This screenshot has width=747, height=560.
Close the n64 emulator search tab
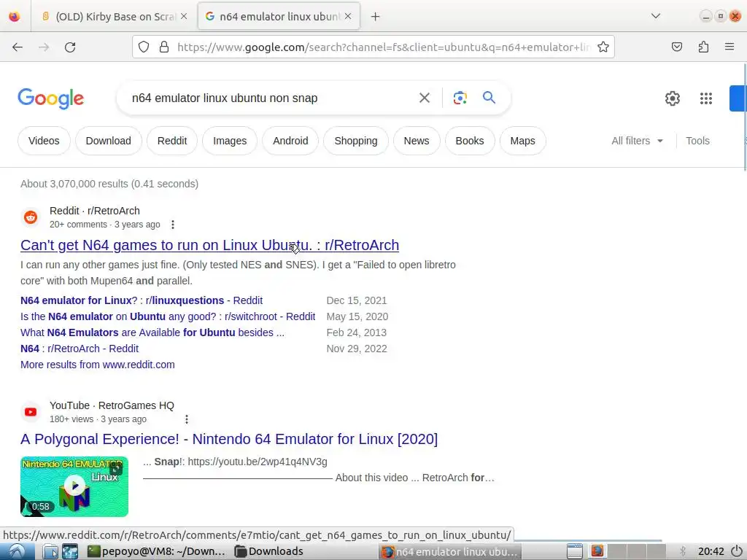(348, 16)
